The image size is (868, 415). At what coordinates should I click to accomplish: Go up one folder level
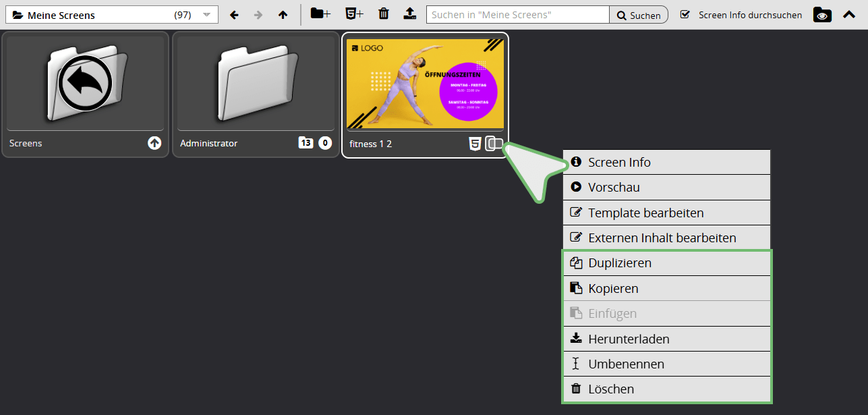283,15
